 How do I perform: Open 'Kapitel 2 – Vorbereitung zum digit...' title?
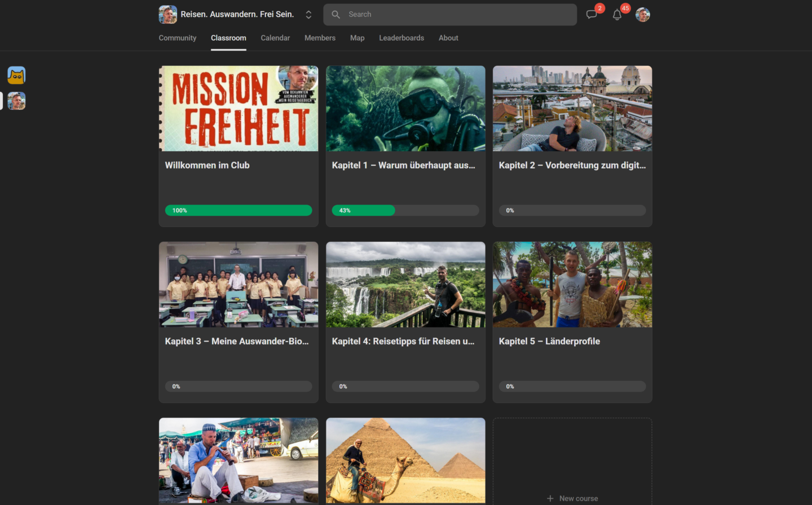tap(572, 165)
